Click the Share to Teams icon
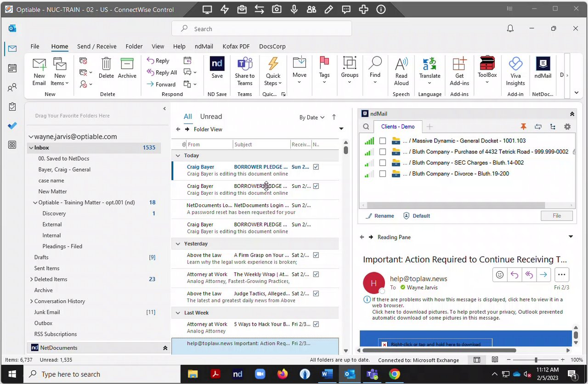 (244, 65)
